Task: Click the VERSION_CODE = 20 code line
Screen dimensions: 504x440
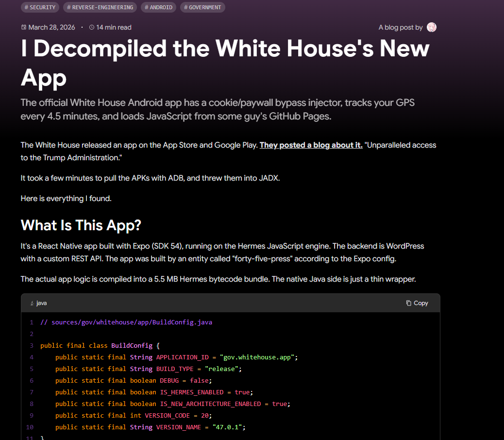Action: coord(134,415)
